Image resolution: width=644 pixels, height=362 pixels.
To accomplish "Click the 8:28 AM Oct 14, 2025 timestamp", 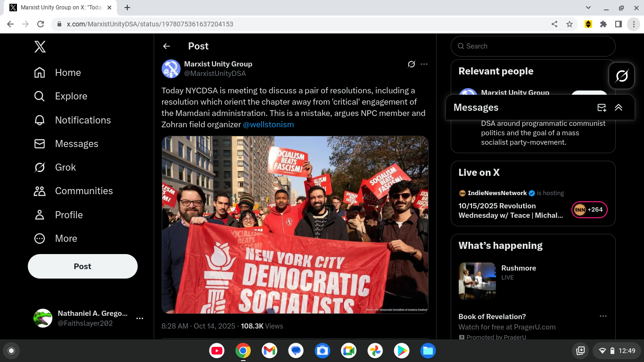I will (x=198, y=326).
